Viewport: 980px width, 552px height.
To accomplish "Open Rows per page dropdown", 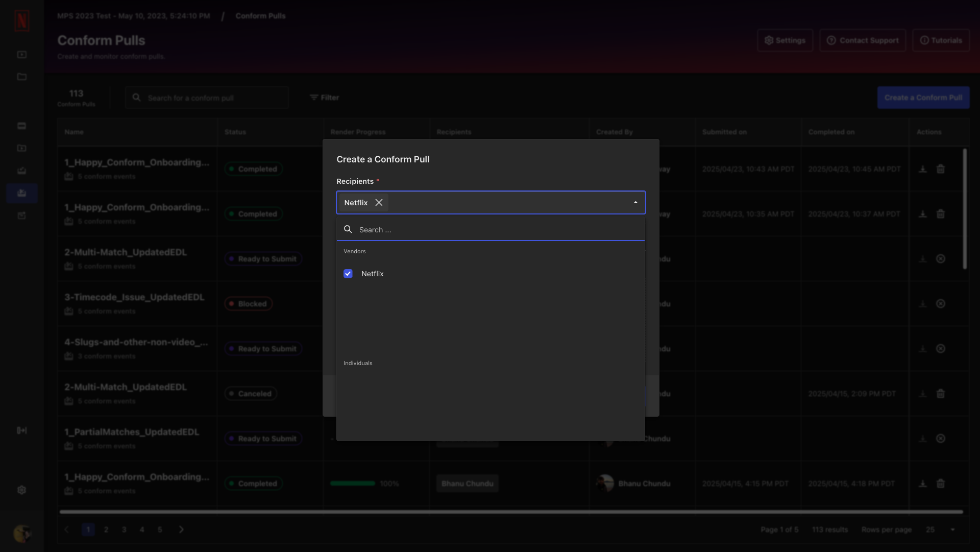I will 940,530.
